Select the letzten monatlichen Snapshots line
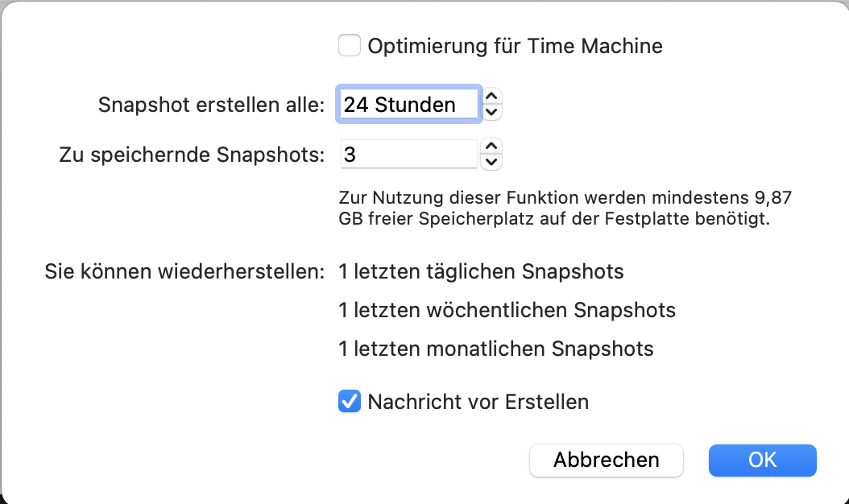This screenshot has height=504, width=849. pos(495,349)
